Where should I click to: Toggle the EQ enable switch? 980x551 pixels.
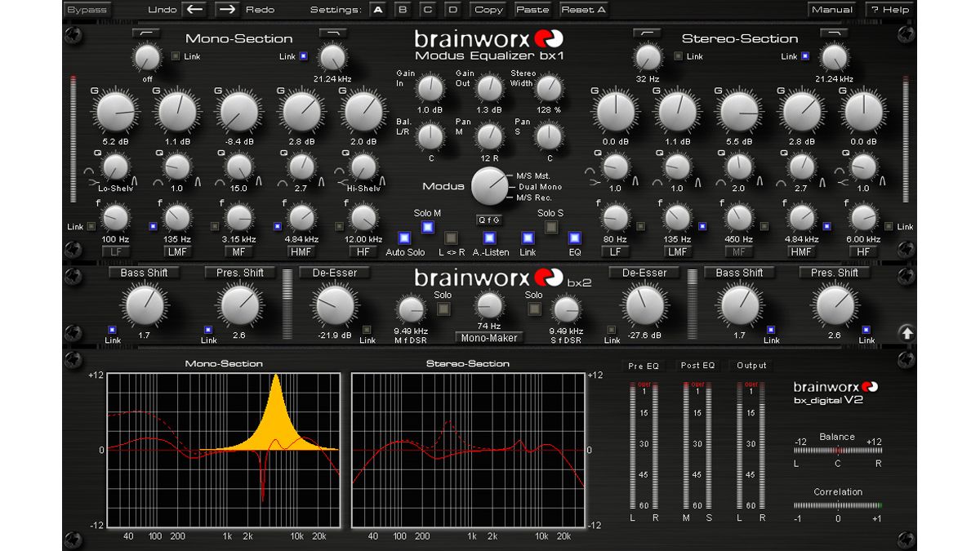tap(577, 238)
